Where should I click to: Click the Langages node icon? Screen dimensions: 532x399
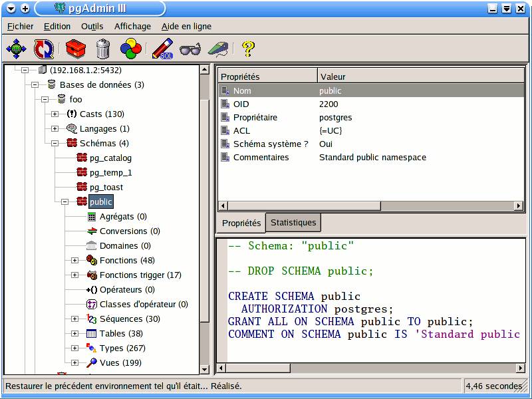72,128
